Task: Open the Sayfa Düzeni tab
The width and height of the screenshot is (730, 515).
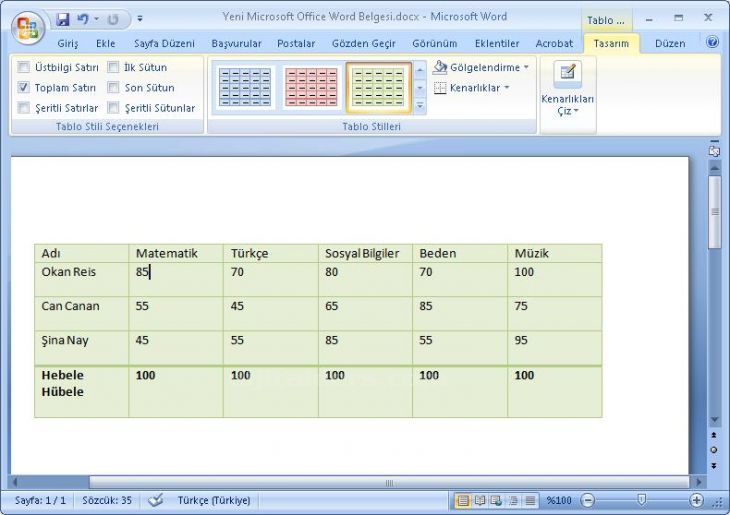Action: 164,43
